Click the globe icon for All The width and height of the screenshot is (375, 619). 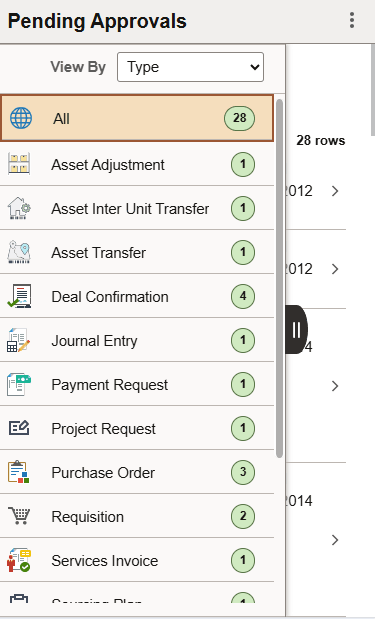point(21,118)
